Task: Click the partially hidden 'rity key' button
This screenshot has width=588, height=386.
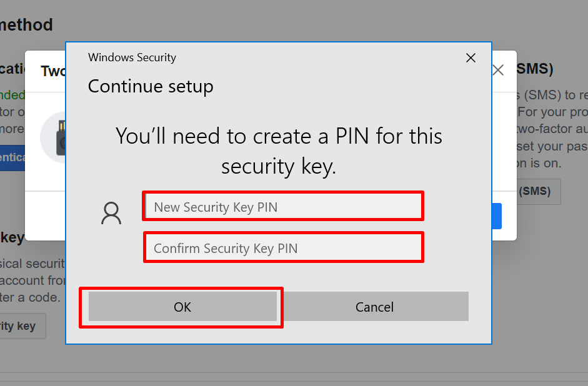Action: tap(22, 326)
